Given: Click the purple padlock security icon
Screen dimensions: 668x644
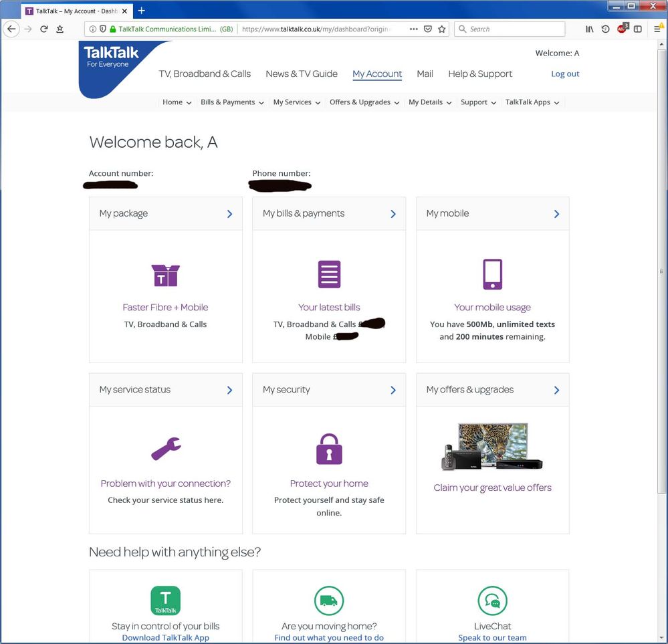Looking at the screenshot, I should [x=329, y=449].
